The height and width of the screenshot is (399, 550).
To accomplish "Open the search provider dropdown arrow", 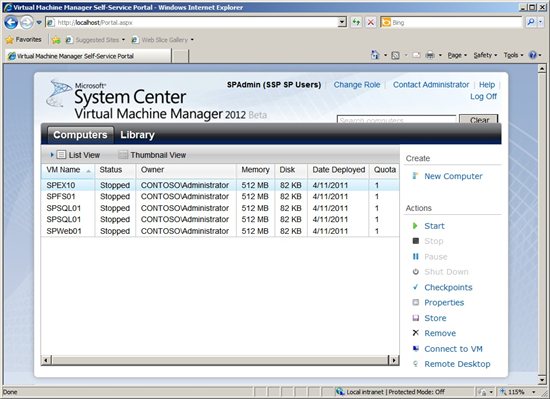I will point(541,22).
